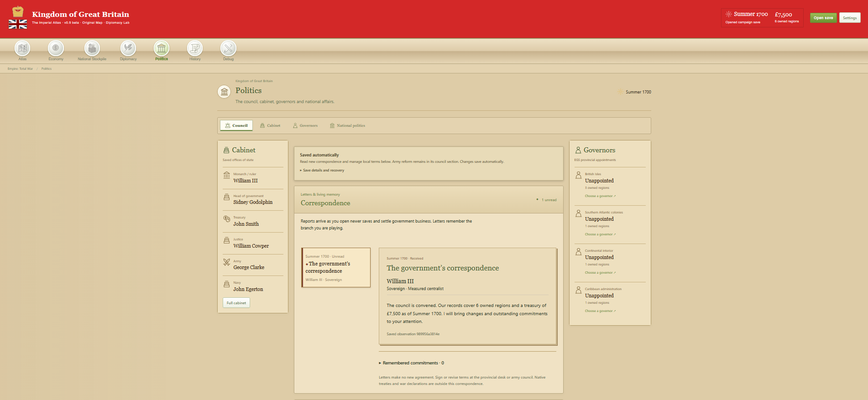Switch to the Cabinet tab

pyautogui.click(x=270, y=125)
